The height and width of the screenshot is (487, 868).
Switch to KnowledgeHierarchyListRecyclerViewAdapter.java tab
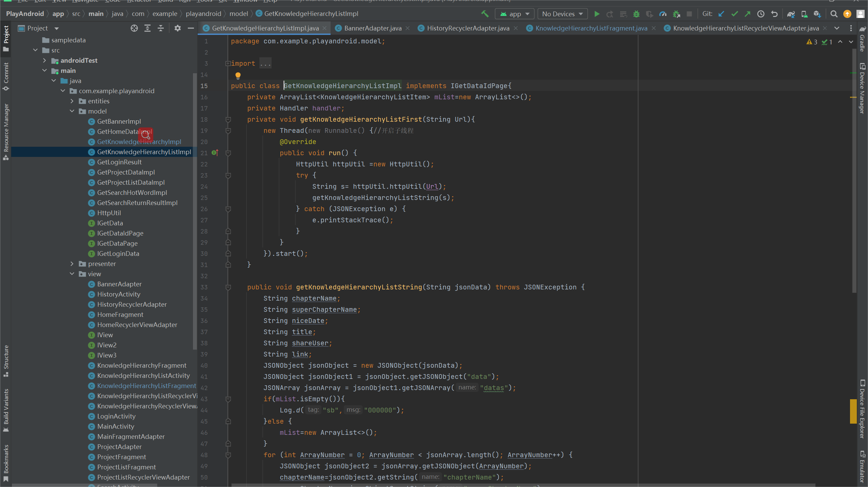pyautogui.click(x=746, y=28)
